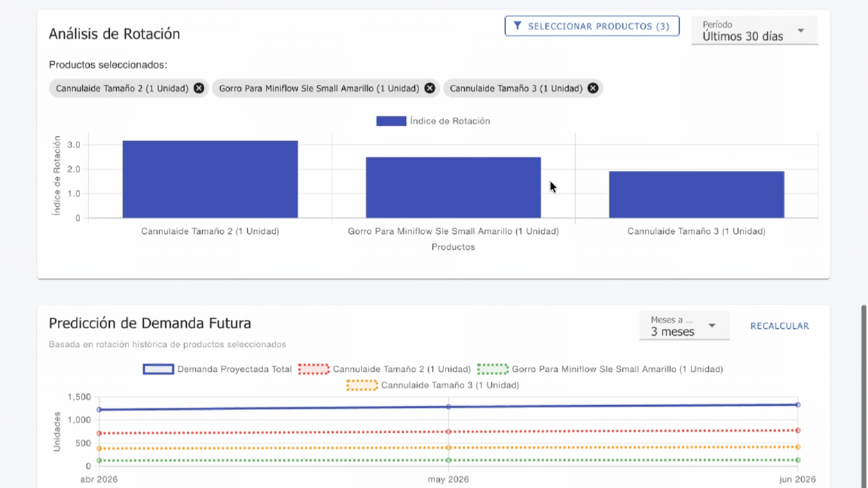Viewport: 868px width, 488px height.
Task: Toggle Cannulaide Tamaño 3 orange legend swatch
Action: 362,386
